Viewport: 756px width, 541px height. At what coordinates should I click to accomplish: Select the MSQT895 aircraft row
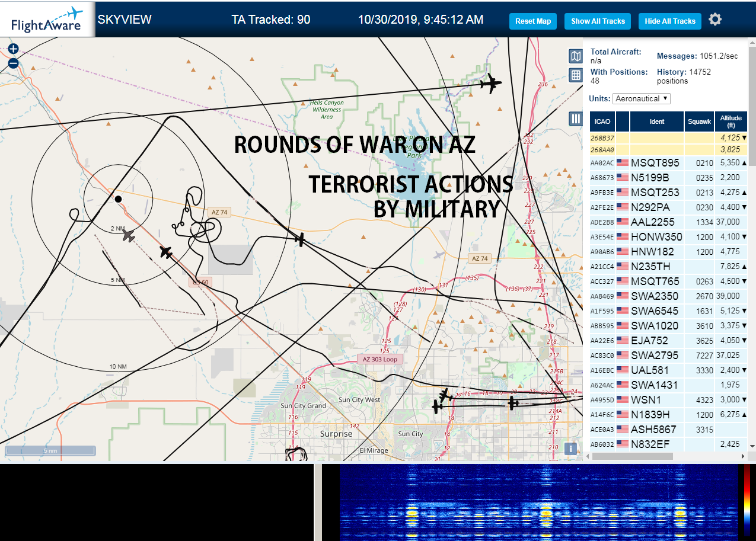pyautogui.click(x=669, y=163)
